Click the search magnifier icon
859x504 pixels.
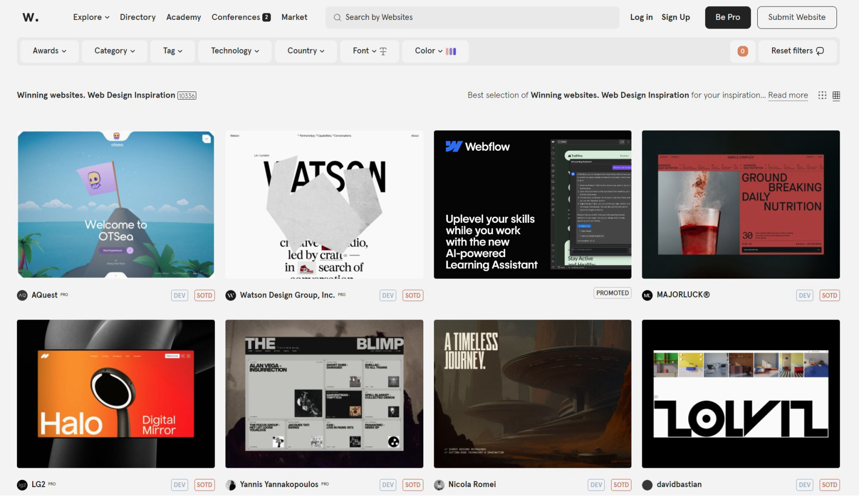click(337, 17)
